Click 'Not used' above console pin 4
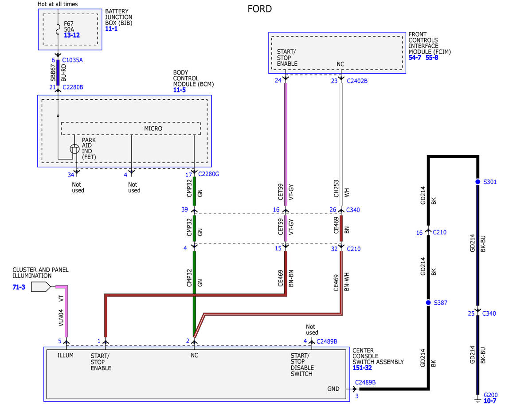This screenshot has height=411, width=532. click(x=312, y=330)
